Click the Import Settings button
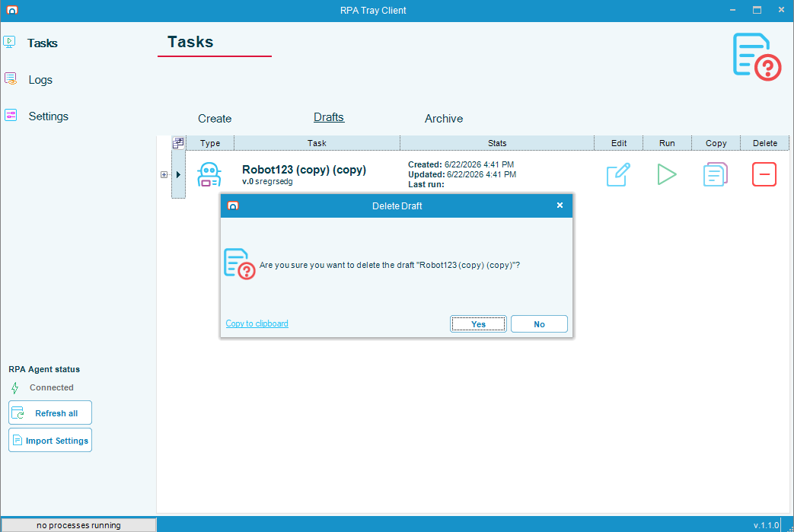This screenshot has width=794, height=532. coord(50,440)
